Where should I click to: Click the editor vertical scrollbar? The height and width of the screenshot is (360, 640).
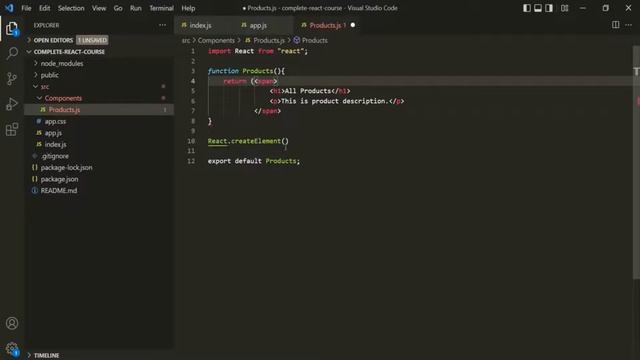click(x=636, y=163)
